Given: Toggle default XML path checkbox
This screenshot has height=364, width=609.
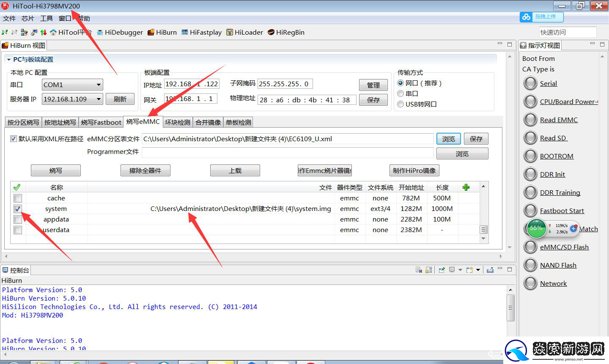Looking at the screenshot, I should (x=14, y=139).
